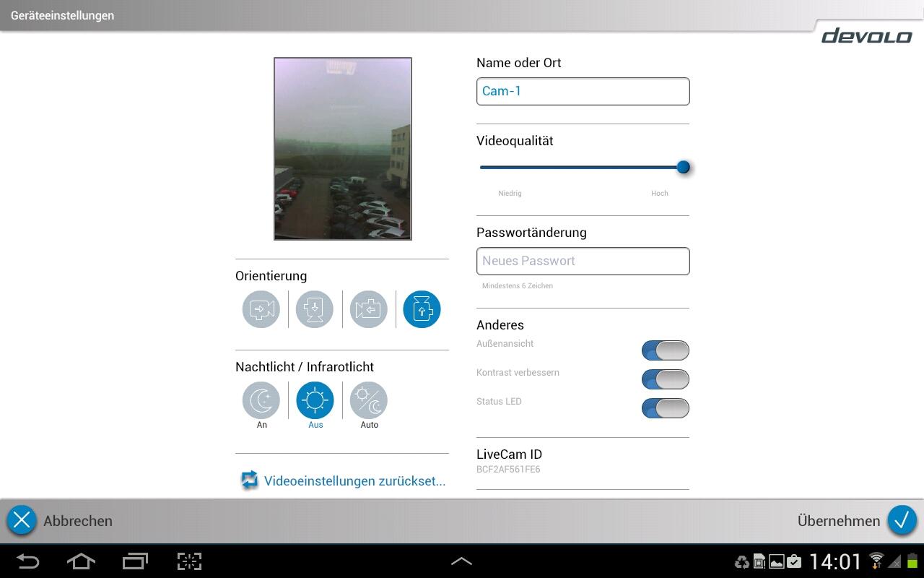Click the Geräteeinstellungen title
This screenshot has width=924, height=578.
coord(62,15)
